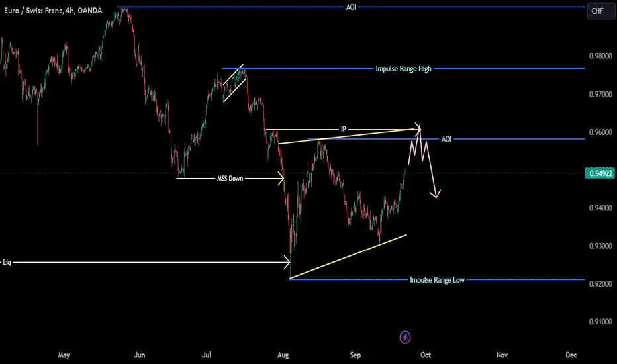Click the IP annotation label
617x364 pixels.
coord(344,129)
